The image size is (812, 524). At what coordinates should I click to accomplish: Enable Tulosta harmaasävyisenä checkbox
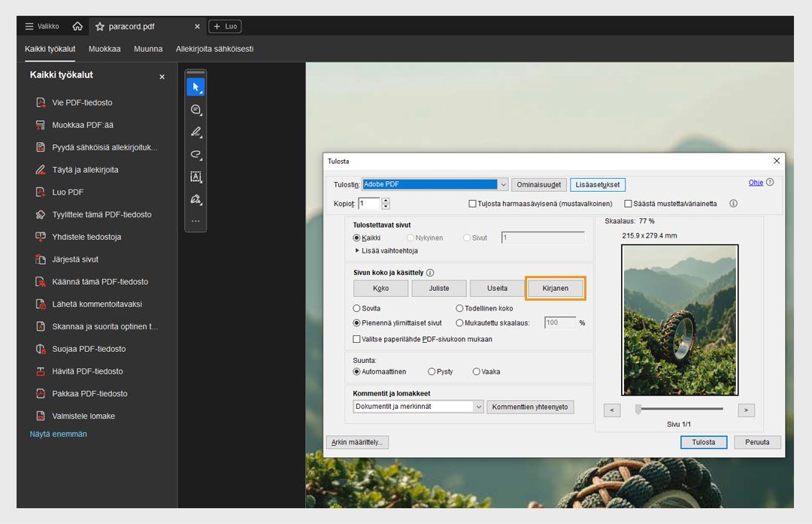coord(473,204)
